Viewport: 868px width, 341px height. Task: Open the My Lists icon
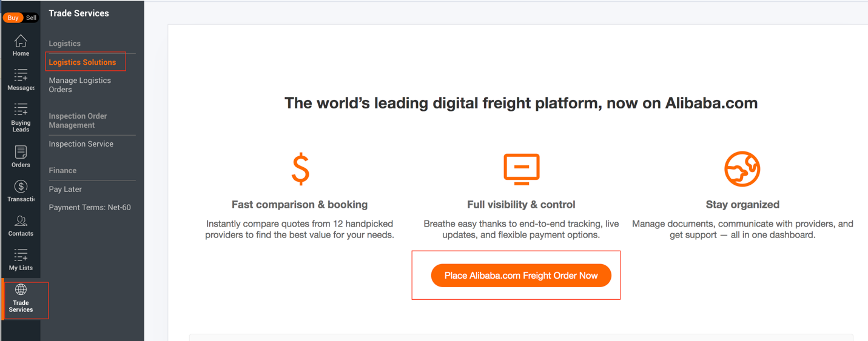21,255
